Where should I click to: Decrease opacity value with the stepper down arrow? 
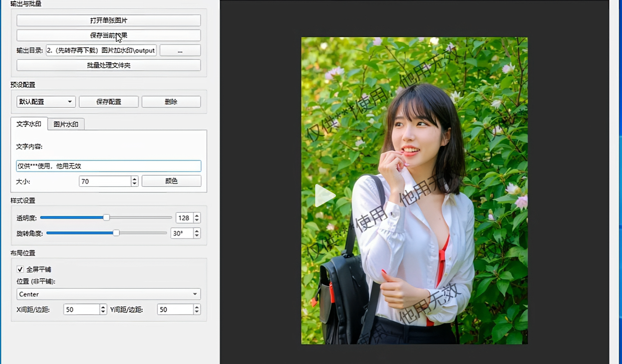click(x=197, y=220)
